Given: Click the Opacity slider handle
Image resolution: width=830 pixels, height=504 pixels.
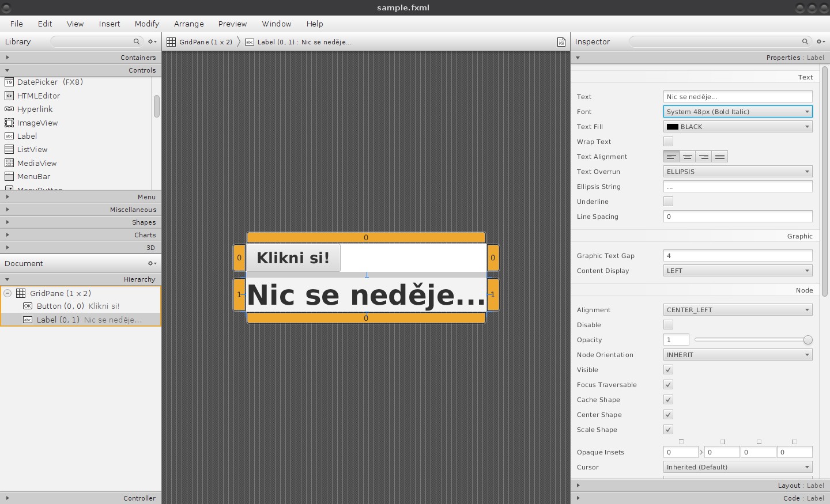Looking at the screenshot, I should [809, 339].
